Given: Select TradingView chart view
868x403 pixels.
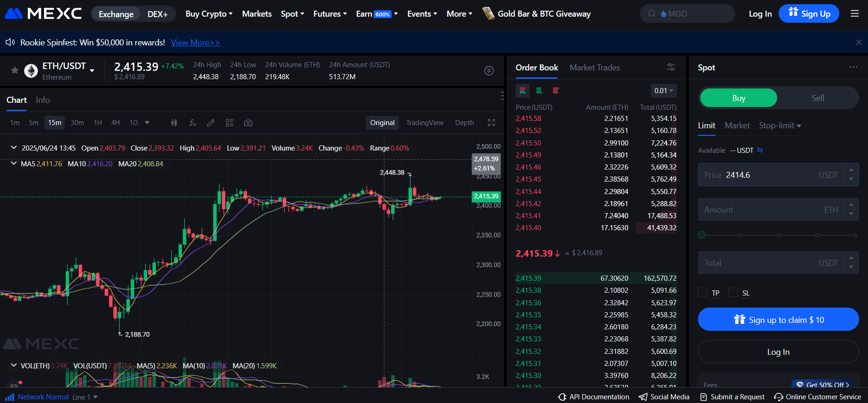Looking at the screenshot, I should pyautogui.click(x=425, y=123).
